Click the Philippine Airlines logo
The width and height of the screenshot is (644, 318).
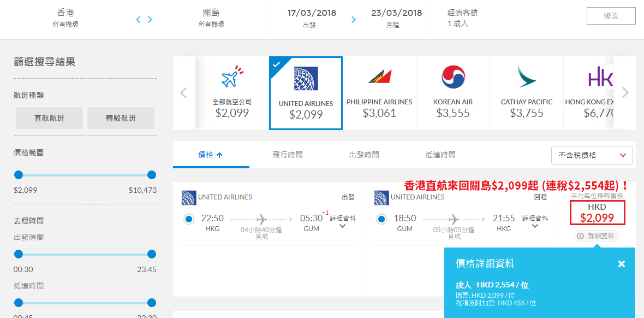click(x=379, y=76)
